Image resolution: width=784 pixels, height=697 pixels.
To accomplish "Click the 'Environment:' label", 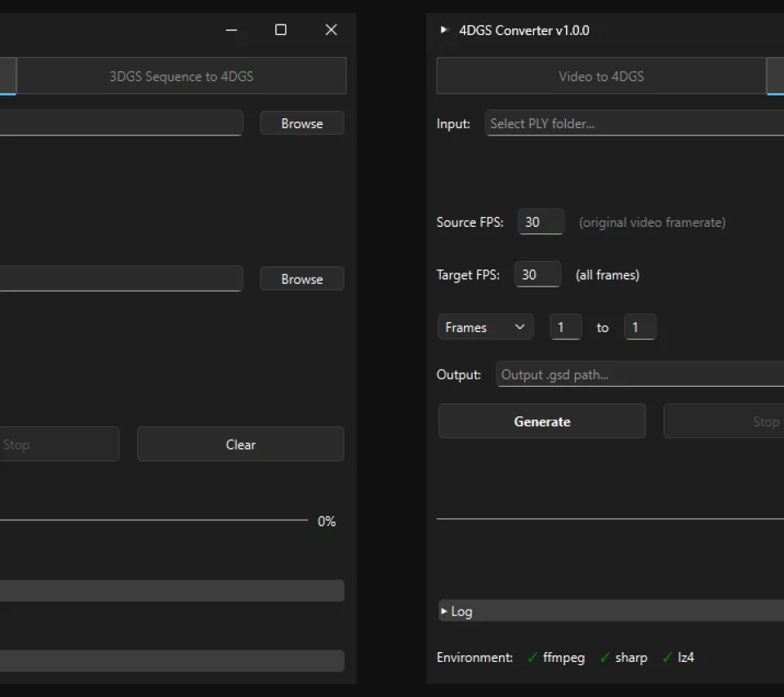I will click(x=474, y=658).
